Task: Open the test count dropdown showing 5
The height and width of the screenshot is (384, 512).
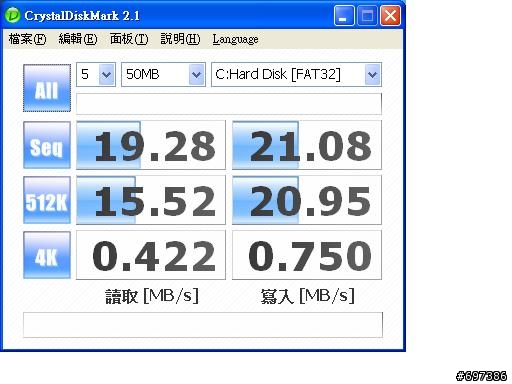Action: (x=96, y=74)
